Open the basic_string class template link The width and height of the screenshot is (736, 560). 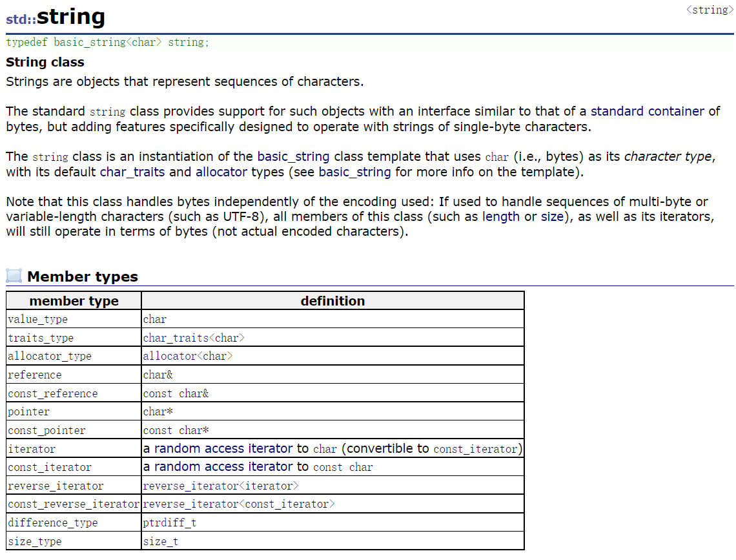(x=294, y=156)
